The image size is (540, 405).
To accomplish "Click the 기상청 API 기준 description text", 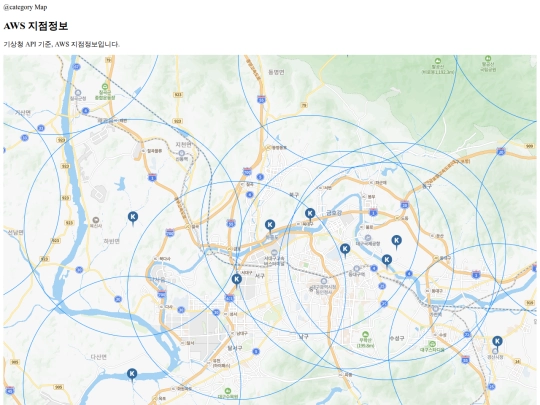I will pyautogui.click(x=62, y=44).
